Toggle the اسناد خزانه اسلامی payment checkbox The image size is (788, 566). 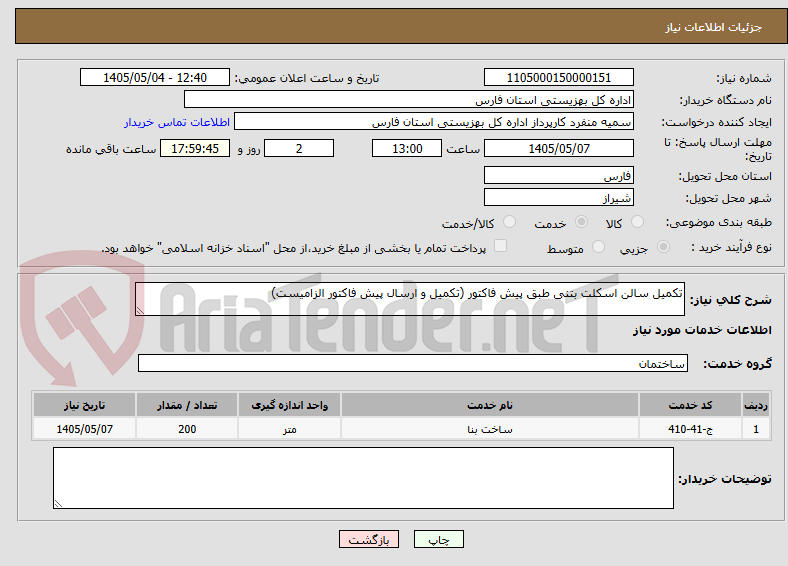pyautogui.click(x=500, y=246)
